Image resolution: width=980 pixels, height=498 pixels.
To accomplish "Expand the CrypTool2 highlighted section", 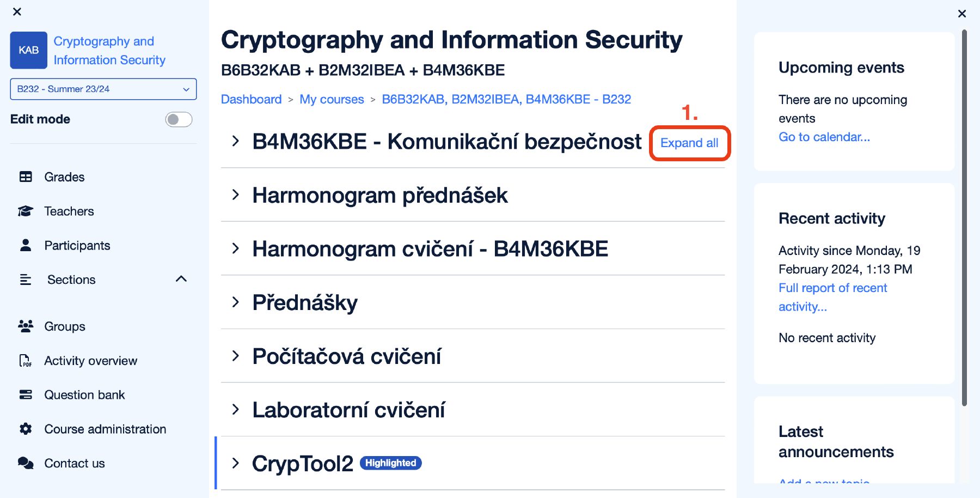I will 236,463.
